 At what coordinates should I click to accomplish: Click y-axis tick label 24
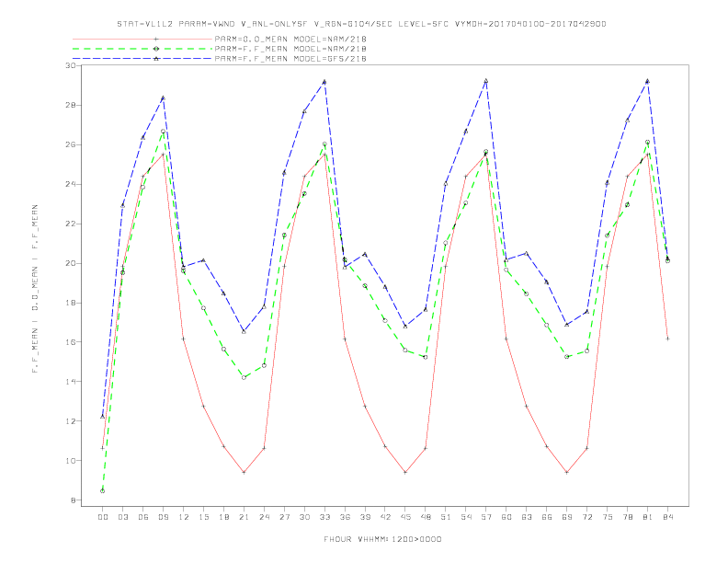[71, 184]
